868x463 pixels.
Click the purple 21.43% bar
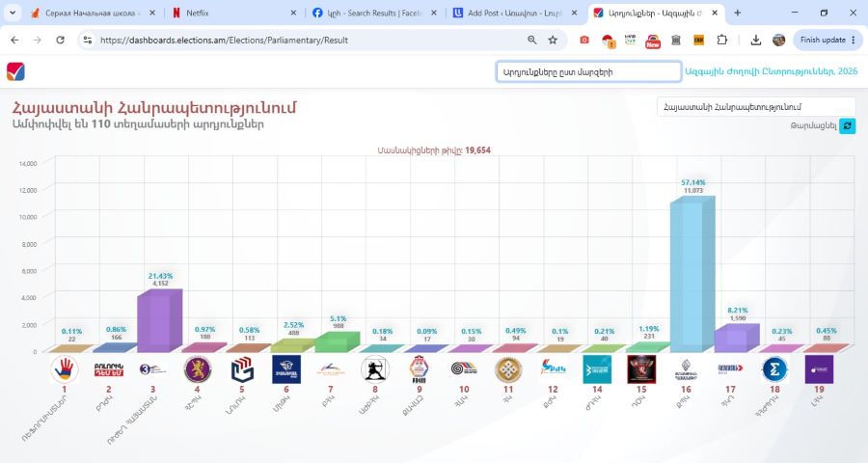[159, 320]
